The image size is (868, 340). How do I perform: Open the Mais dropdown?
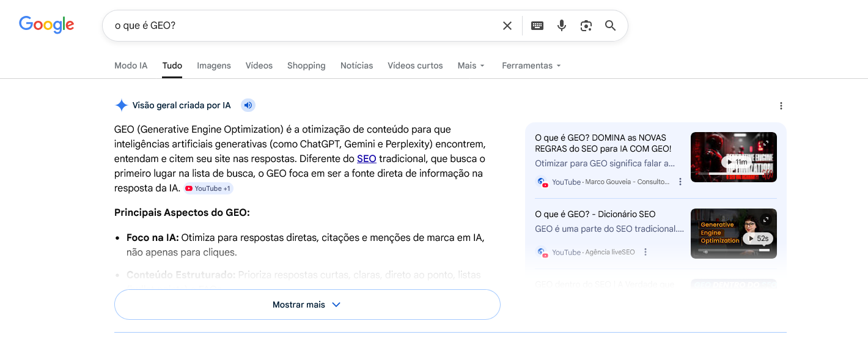(x=471, y=65)
